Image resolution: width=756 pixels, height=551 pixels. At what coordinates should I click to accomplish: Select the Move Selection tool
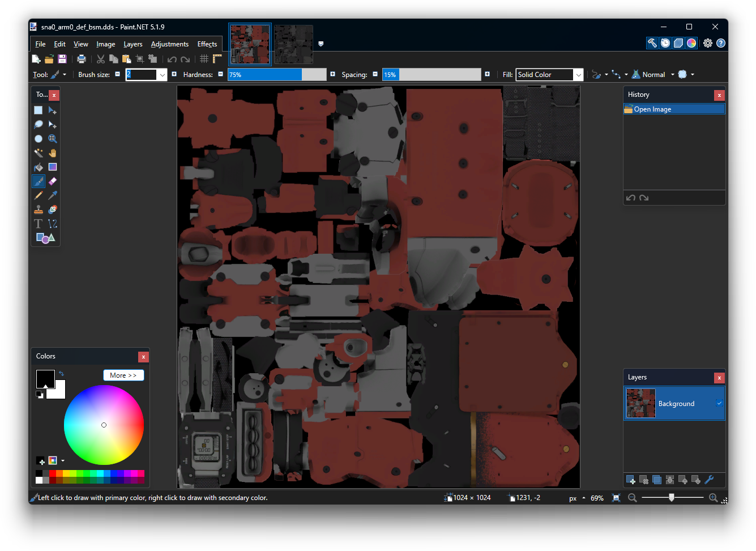(x=53, y=125)
